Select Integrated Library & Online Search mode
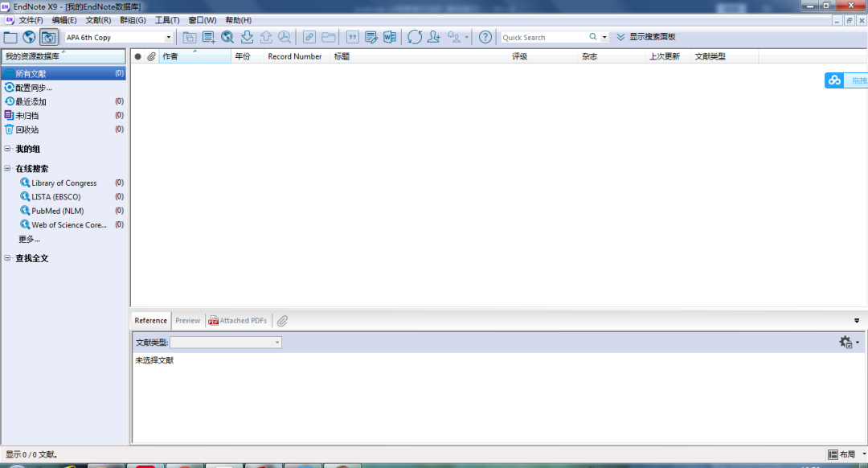This screenshot has width=868, height=468. 49,37
